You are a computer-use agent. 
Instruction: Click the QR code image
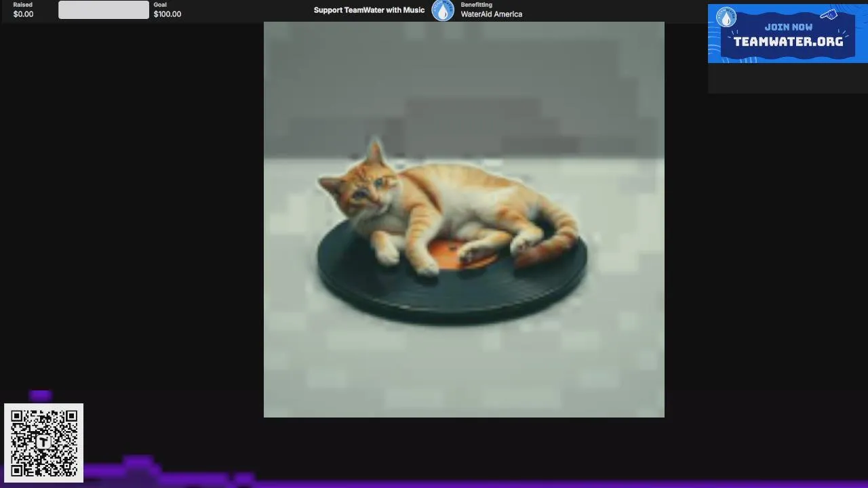click(x=44, y=443)
